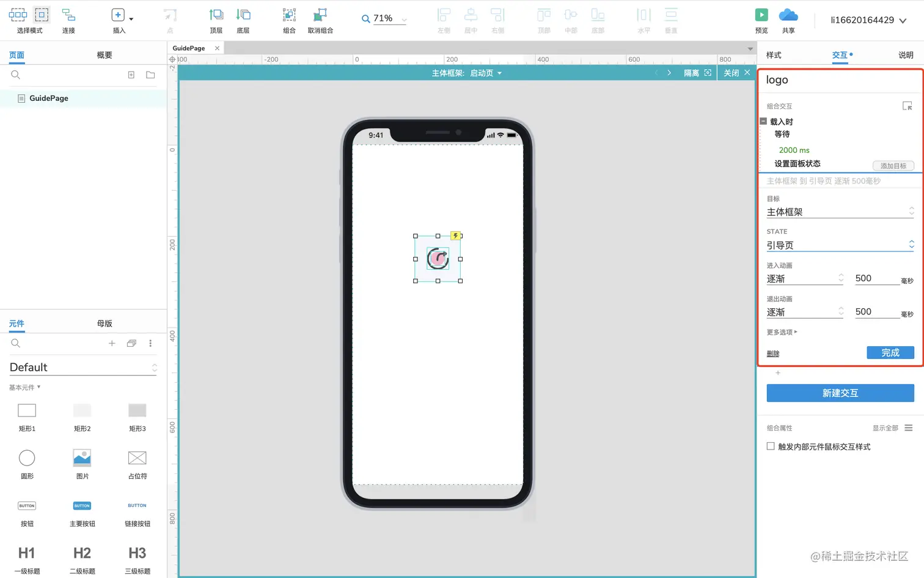The height and width of the screenshot is (578, 924).
Task: Click the 共享 cloud share icon
Action: coord(788,15)
